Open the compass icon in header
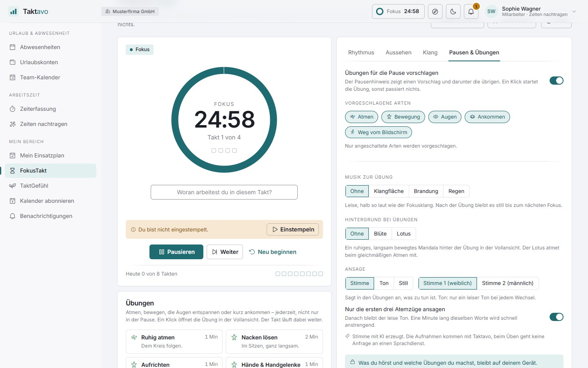Image resolution: width=588 pixels, height=368 pixels. (x=435, y=11)
